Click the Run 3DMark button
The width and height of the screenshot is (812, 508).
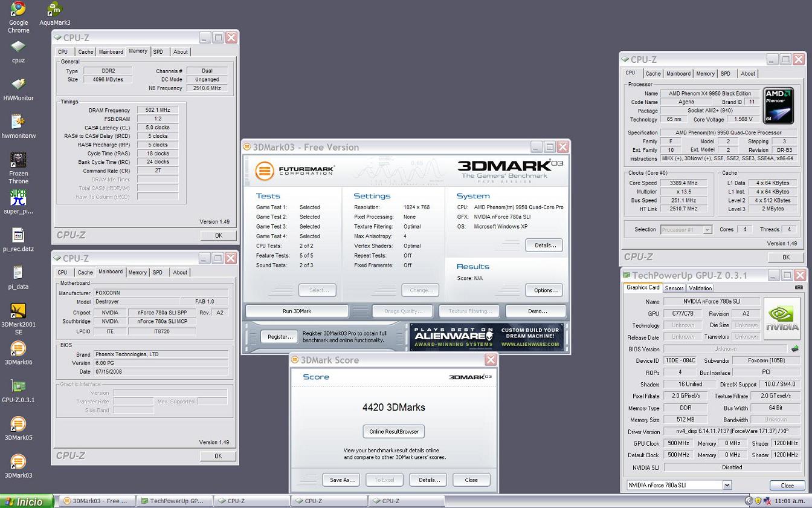(297, 311)
